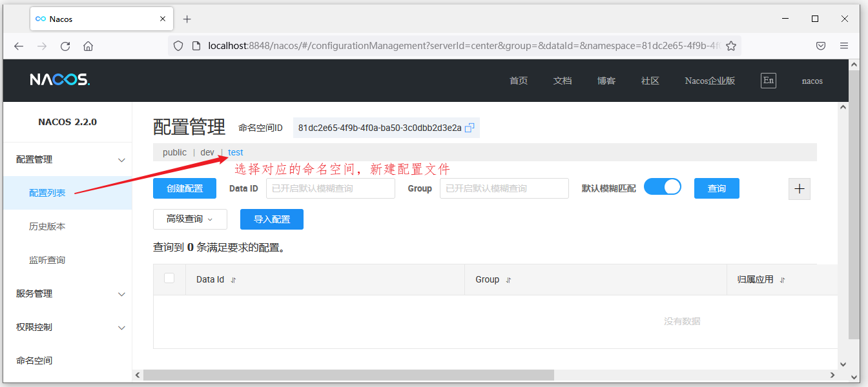Viewport: 868px width, 387px height.
Task: Open the browser home page
Action: (x=88, y=46)
